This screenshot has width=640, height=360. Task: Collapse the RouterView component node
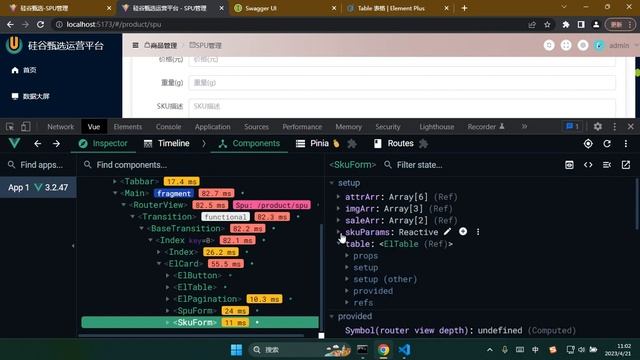click(x=124, y=205)
